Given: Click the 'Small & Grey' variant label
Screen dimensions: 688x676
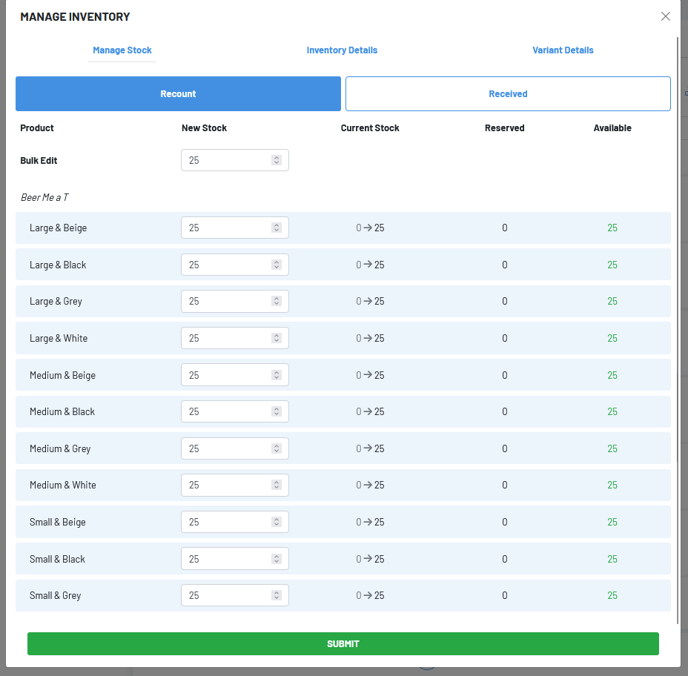Looking at the screenshot, I should (55, 595).
